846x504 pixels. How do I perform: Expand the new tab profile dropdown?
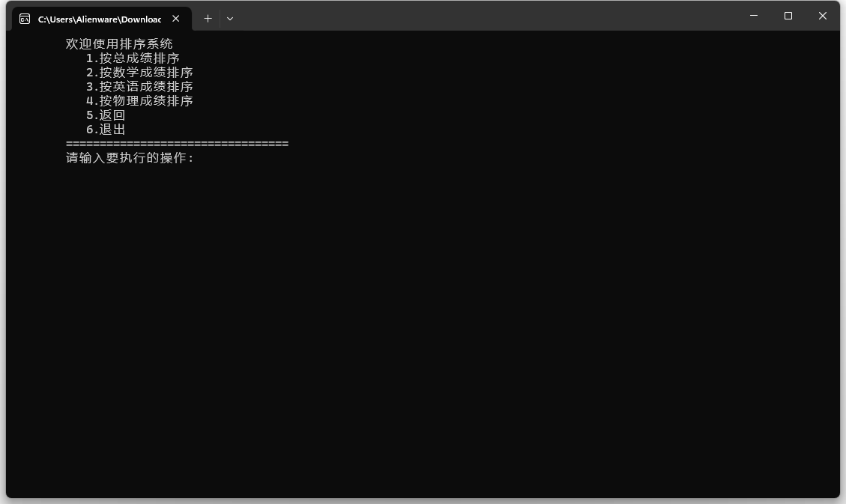(230, 18)
